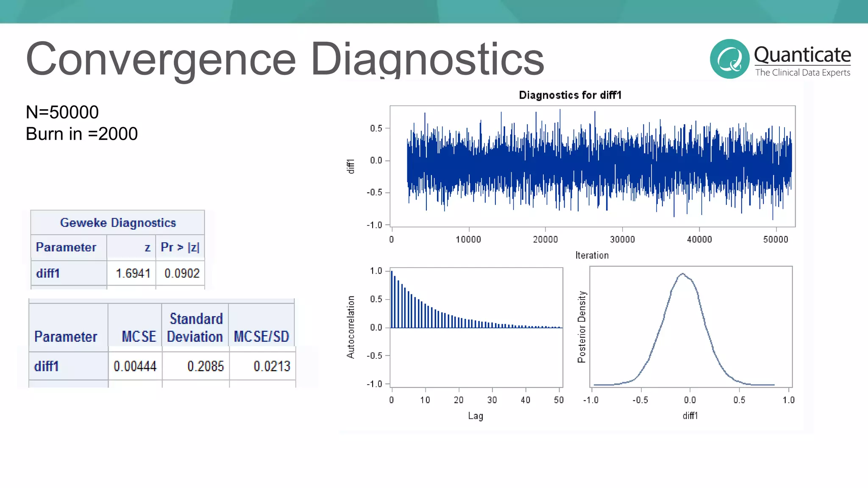Click the Iteration axis label

(592, 255)
